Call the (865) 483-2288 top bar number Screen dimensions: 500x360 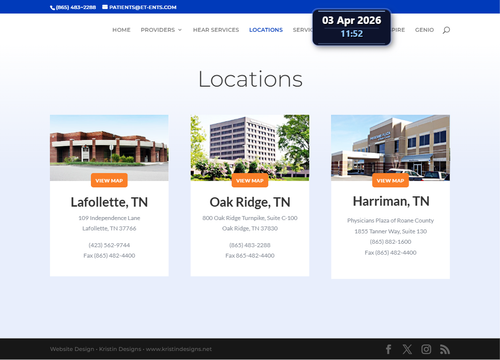76,7
